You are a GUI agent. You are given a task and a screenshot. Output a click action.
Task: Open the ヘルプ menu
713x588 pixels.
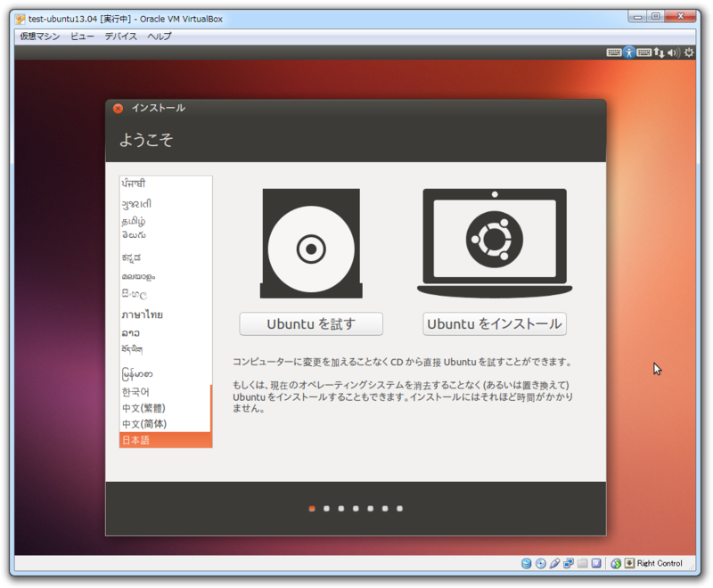[x=160, y=37]
